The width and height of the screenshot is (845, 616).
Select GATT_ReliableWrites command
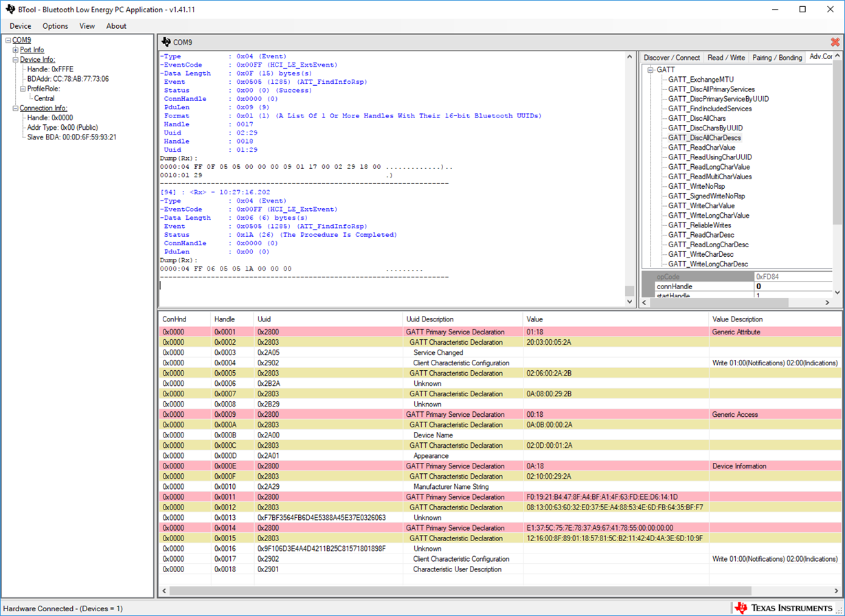[x=699, y=225]
